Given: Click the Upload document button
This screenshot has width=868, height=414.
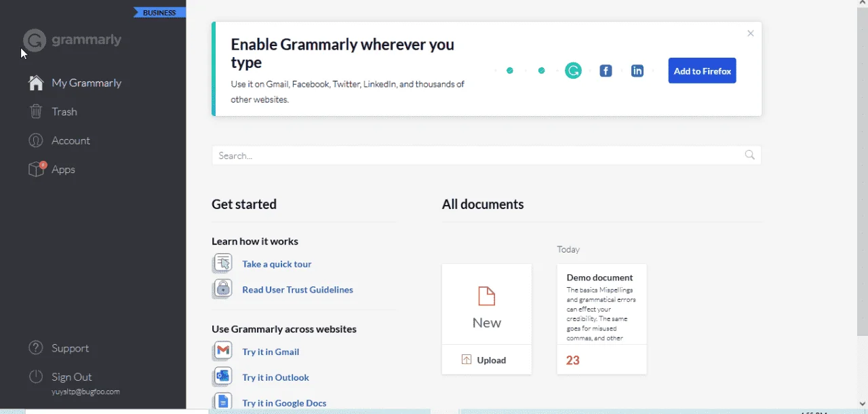Looking at the screenshot, I should [487, 360].
